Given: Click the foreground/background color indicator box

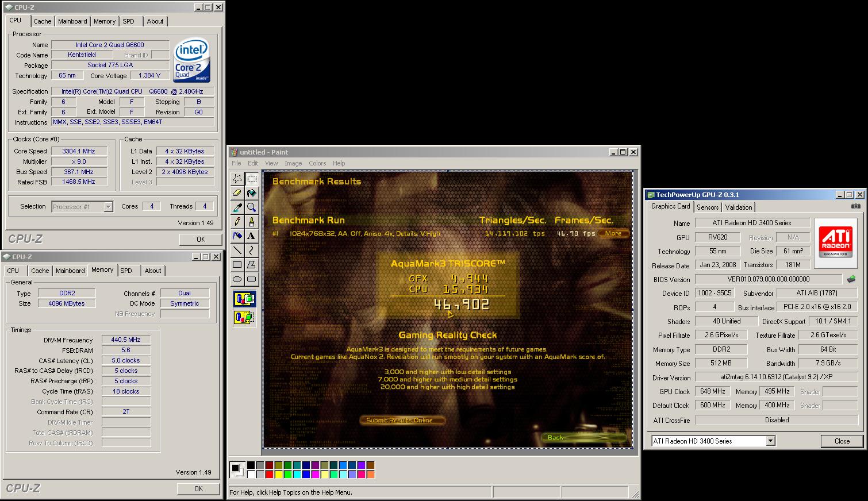Looking at the screenshot, I should point(237,470).
